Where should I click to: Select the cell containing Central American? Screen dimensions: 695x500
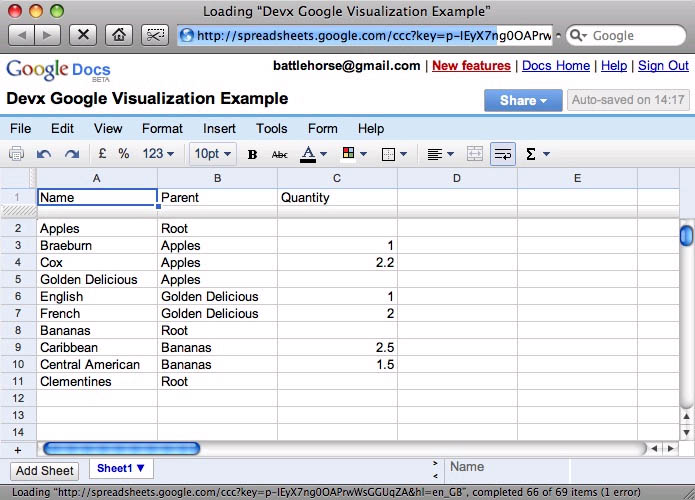pyautogui.click(x=97, y=364)
